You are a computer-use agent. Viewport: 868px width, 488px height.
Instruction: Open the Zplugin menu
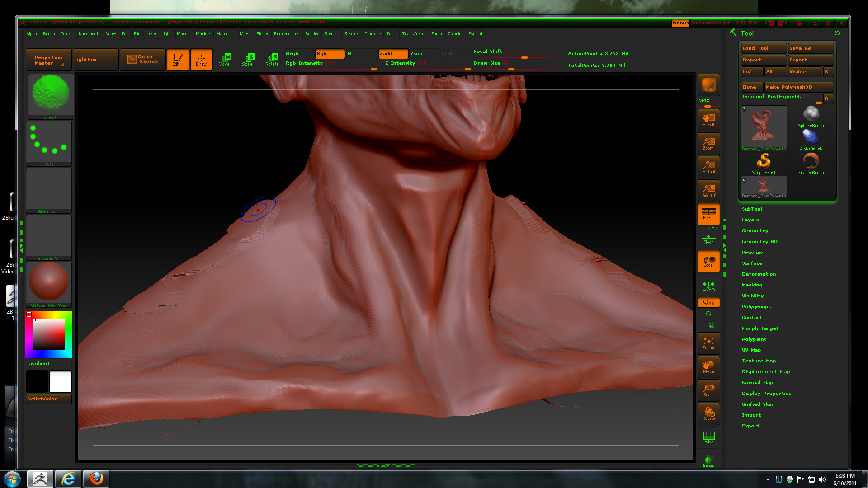[x=454, y=34]
